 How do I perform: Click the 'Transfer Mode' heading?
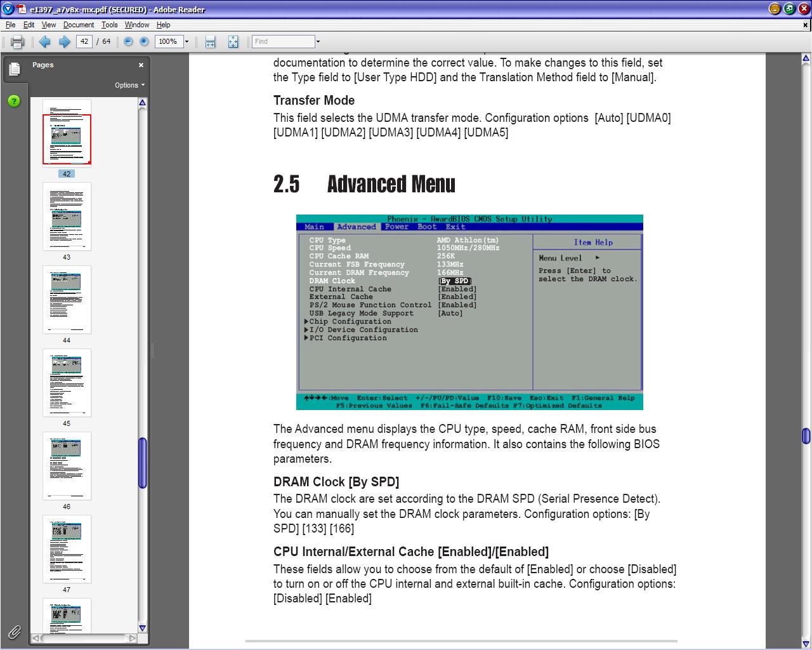click(314, 100)
